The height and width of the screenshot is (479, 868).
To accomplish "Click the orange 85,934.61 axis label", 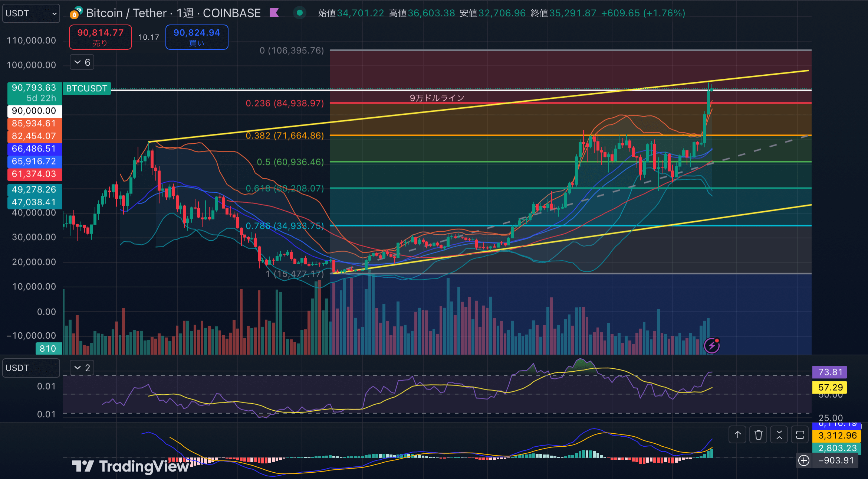I will pos(34,123).
